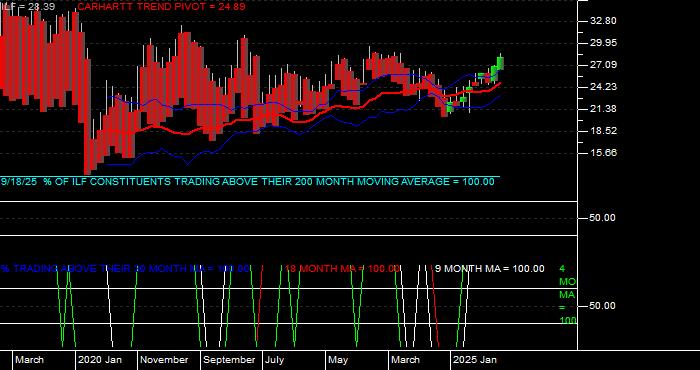Click the blue % TRADING ABOVE THEIR MA label
This screenshot has width=700, height=370.
coord(125,269)
